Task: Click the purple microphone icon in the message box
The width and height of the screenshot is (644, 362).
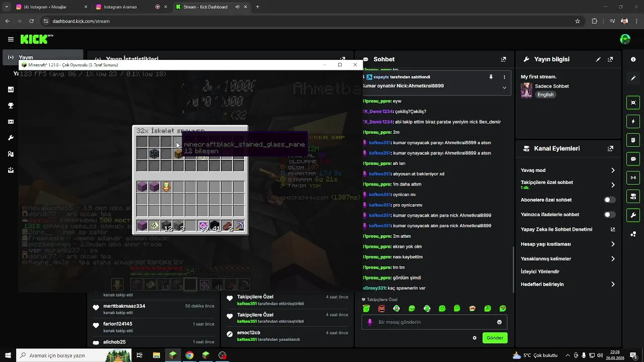Action: pyautogui.click(x=370, y=322)
